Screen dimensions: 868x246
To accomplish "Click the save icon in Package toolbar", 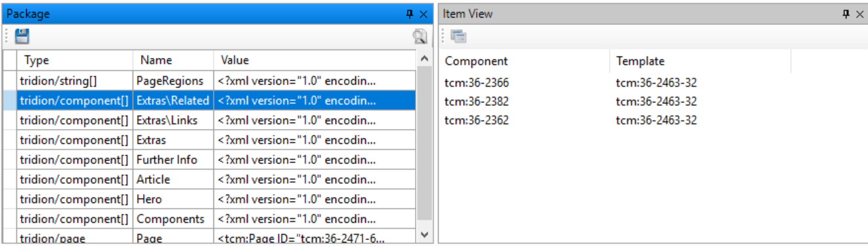I will tap(22, 36).
